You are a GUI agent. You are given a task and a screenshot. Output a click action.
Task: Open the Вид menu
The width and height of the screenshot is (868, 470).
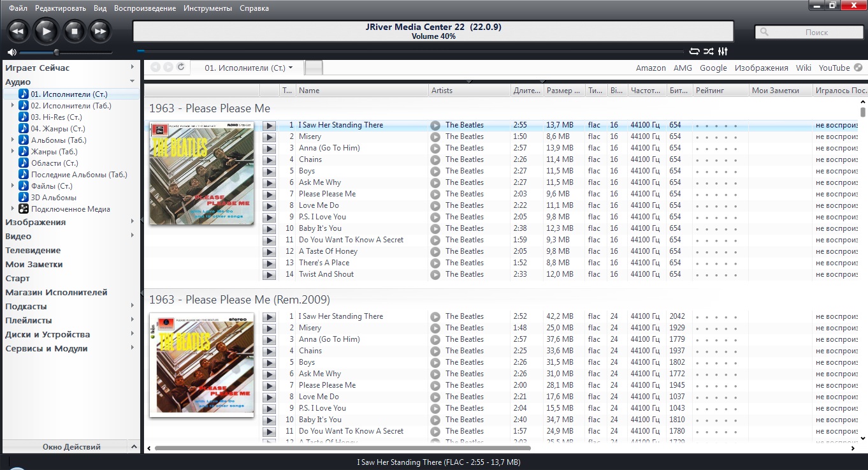tap(100, 8)
